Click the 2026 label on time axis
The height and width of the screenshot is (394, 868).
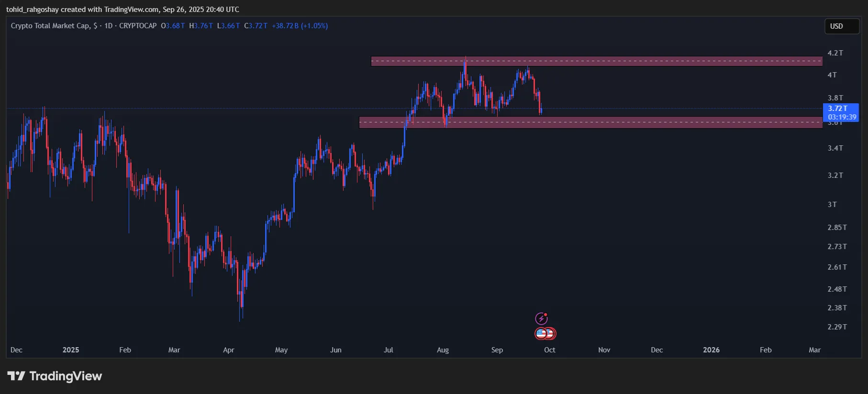point(711,350)
